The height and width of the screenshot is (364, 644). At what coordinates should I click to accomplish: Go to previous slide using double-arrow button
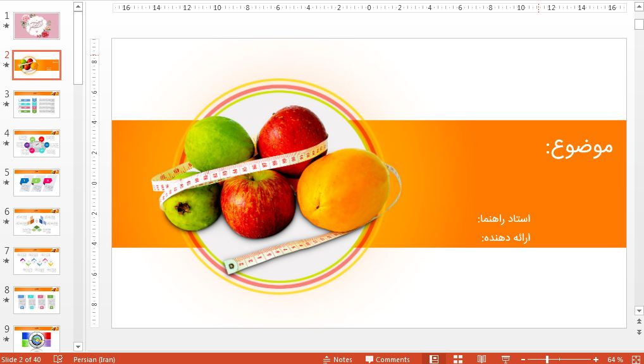[x=639, y=322]
